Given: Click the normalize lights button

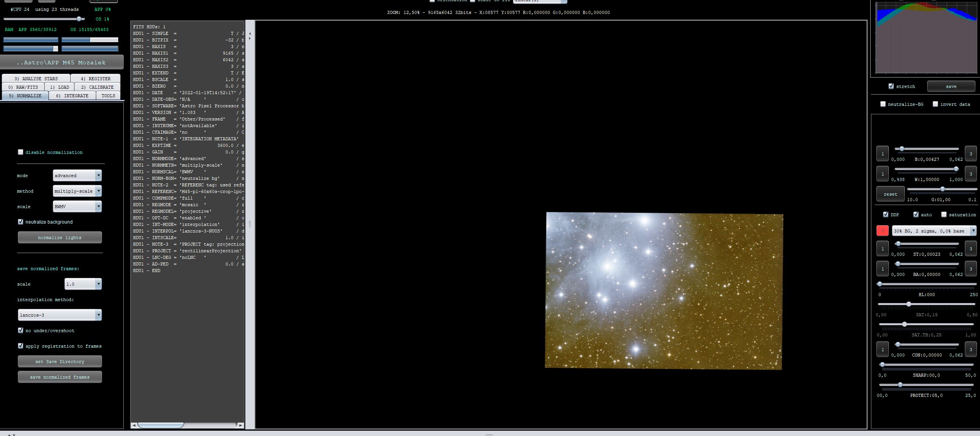Looking at the screenshot, I should (60, 238).
